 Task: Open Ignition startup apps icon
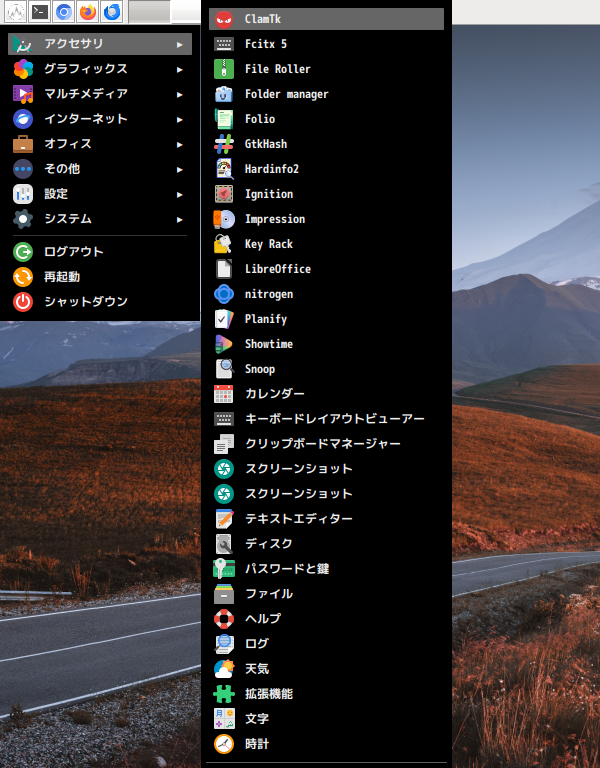pos(224,194)
